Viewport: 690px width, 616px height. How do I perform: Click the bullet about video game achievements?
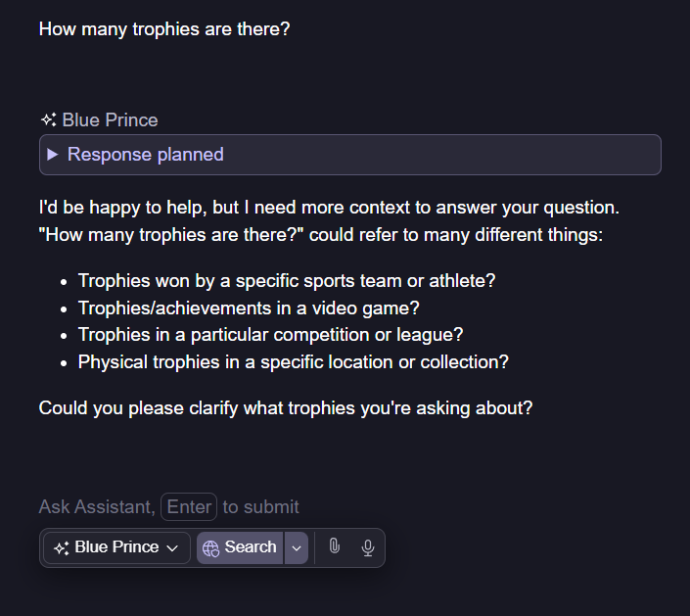[x=249, y=308]
